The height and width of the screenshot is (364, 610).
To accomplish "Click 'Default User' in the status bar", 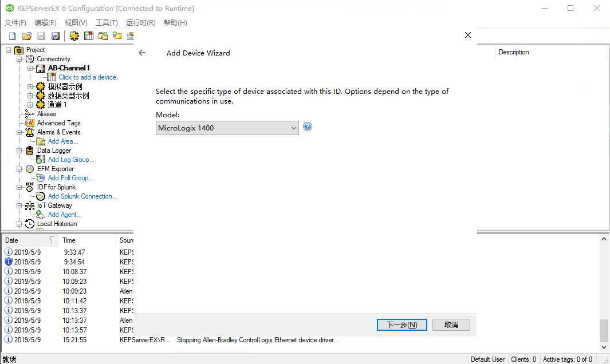I will click(487, 359).
